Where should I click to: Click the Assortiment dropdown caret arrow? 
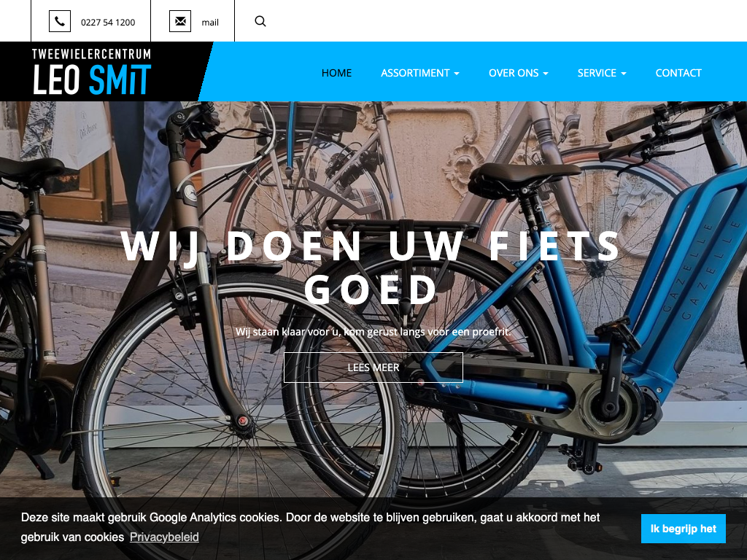(457, 74)
